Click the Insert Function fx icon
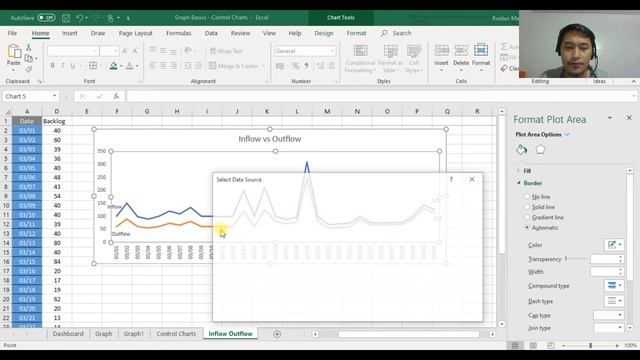Screen dimensions: 640x360 pos(116,96)
